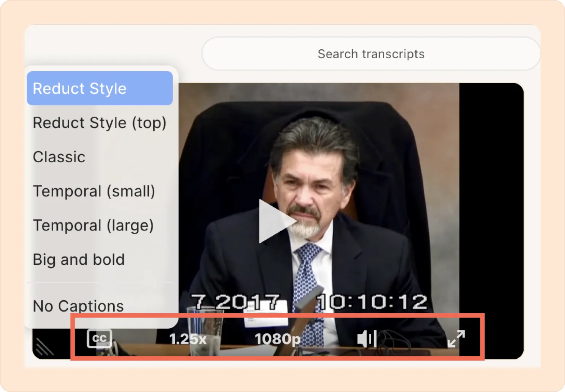The width and height of the screenshot is (565, 392).
Task: Toggle the closed captions CC icon
Action: point(99,338)
